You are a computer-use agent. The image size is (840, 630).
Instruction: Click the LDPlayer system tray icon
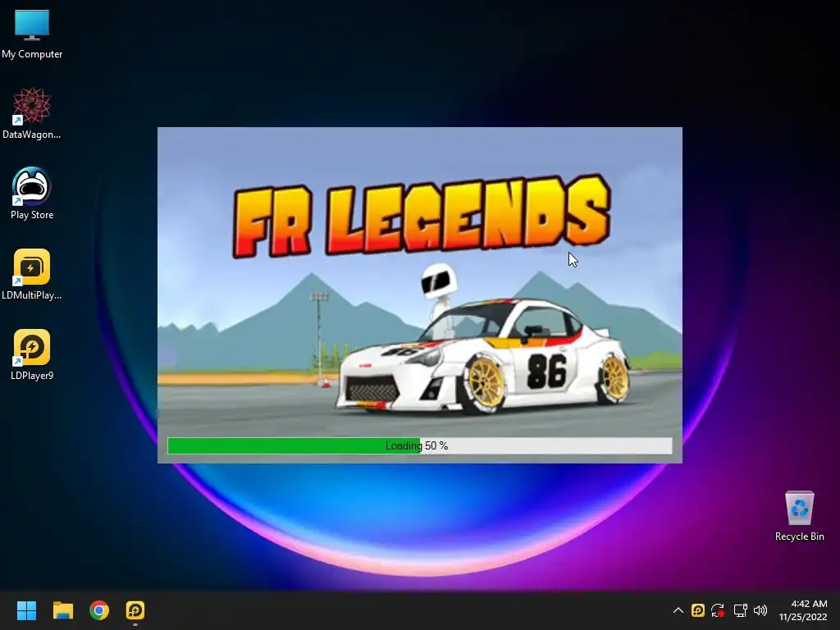697,610
